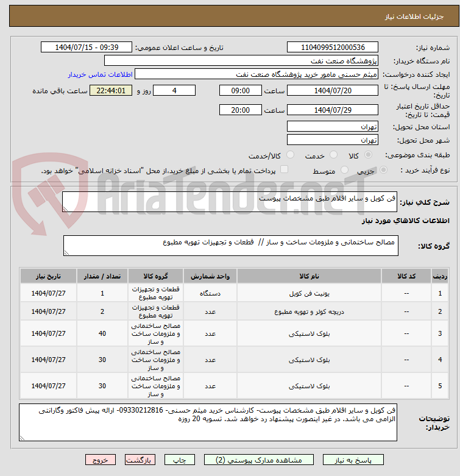The height and width of the screenshot is (476, 460).
Task: Click the deadline hour field 09:00
Action: [240, 90]
